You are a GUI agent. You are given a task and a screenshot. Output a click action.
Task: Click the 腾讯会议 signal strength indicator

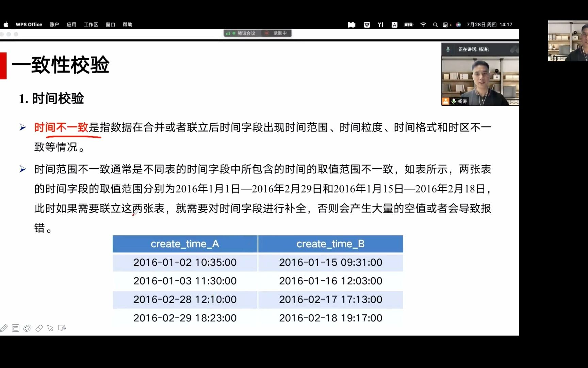tap(228, 33)
